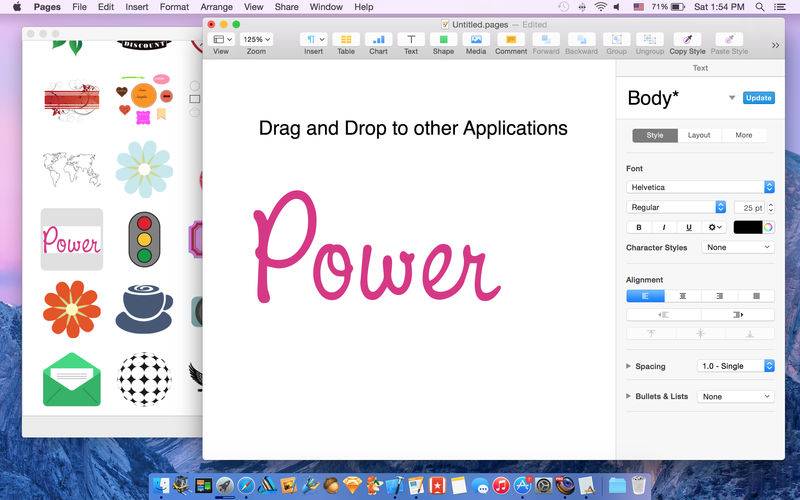The height and width of the screenshot is (500, 800).
Task: Open the Regular typeface dropdown
Action: click(676, 207)
